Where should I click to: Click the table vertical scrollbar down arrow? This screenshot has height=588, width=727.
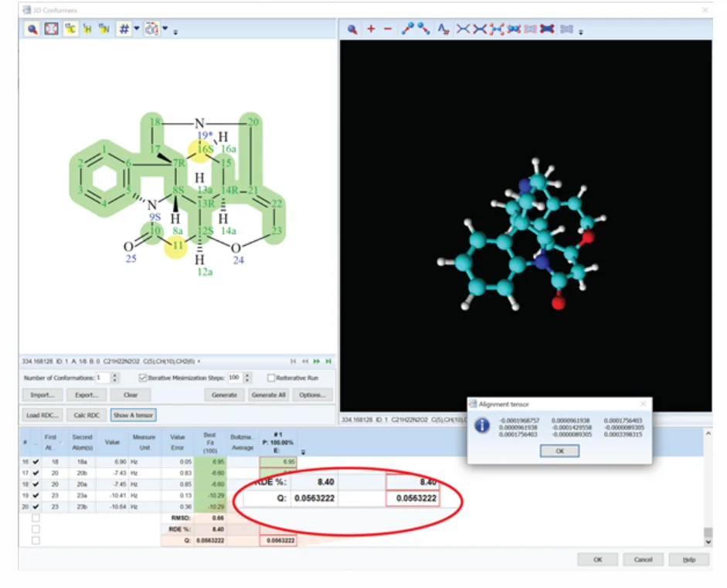coord(708,541)
